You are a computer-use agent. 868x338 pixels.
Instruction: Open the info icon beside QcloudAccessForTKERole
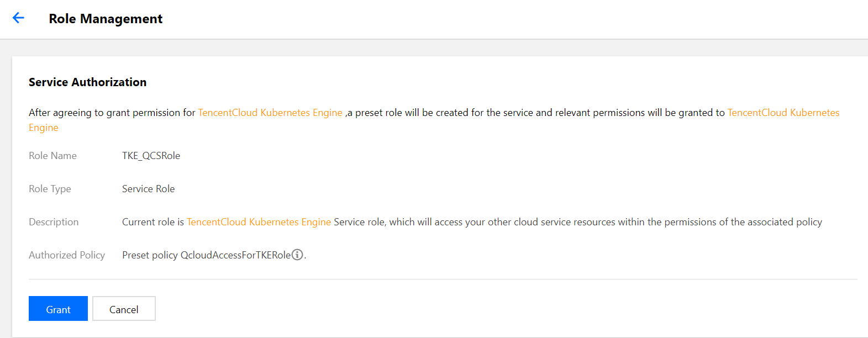coord(297,255)
